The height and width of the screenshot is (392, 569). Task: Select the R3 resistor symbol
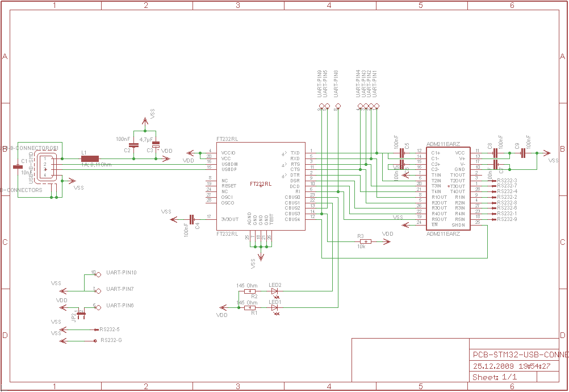(x=366, y=241)
